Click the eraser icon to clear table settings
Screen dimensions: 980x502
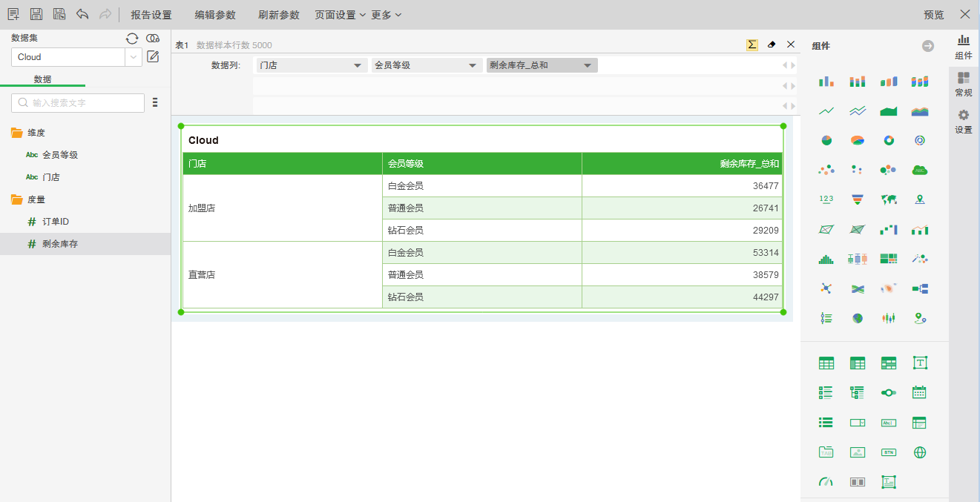[772, 44]
